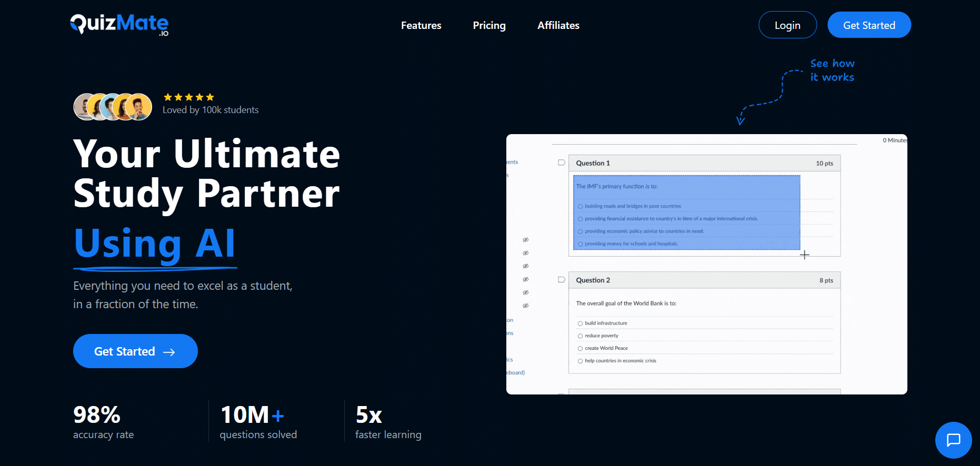
Task: Click "The IMF's primary function is to:" text
Action: pos(616,186)
